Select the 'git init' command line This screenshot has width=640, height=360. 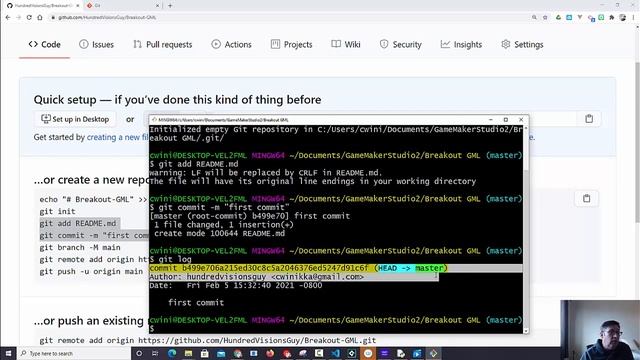(58, 211)
